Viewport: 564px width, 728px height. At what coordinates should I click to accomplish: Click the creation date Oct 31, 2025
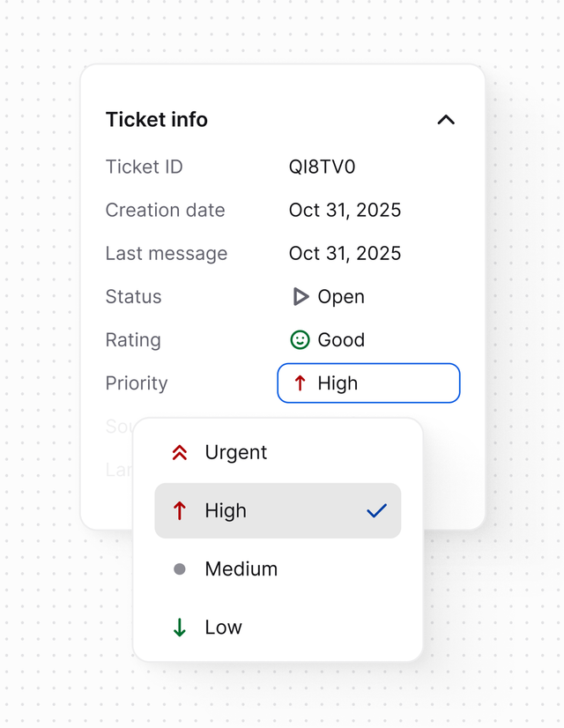[345, 210]
